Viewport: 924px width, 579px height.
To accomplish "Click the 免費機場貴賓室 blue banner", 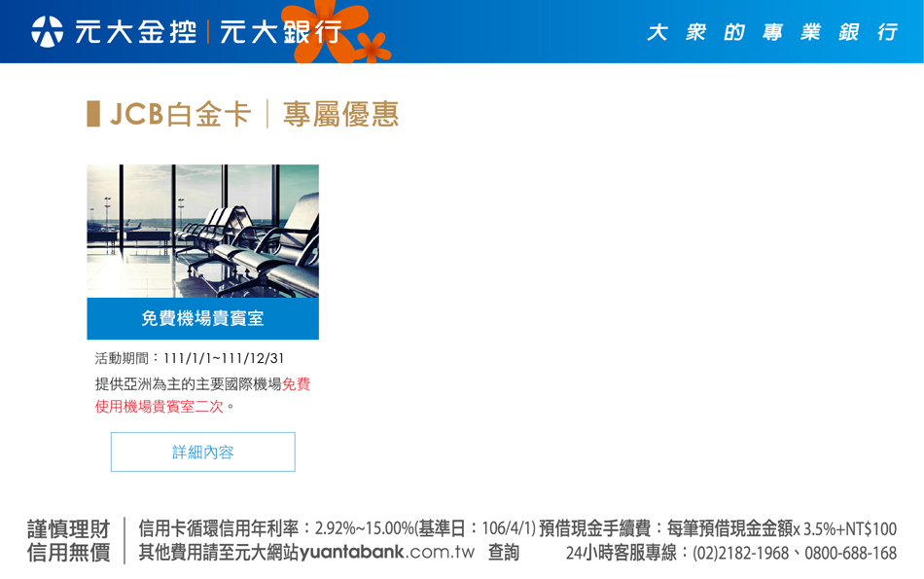I will [x=202, y=318].
